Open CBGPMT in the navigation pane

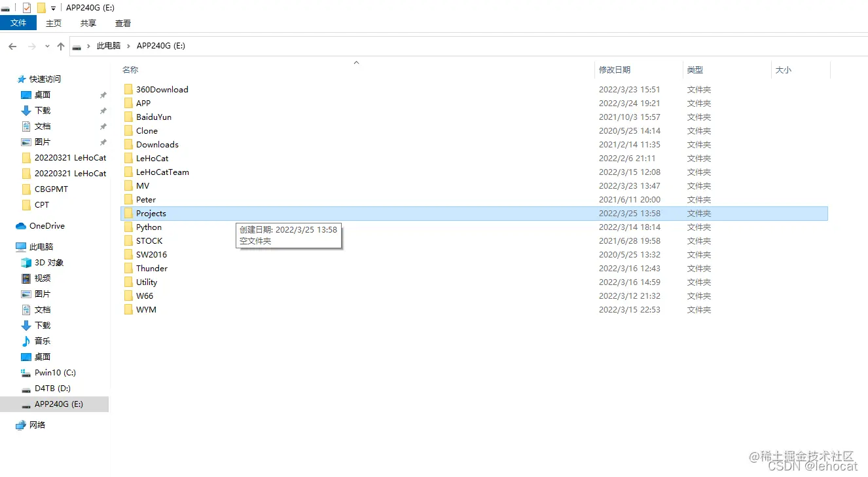pos(51,189)
